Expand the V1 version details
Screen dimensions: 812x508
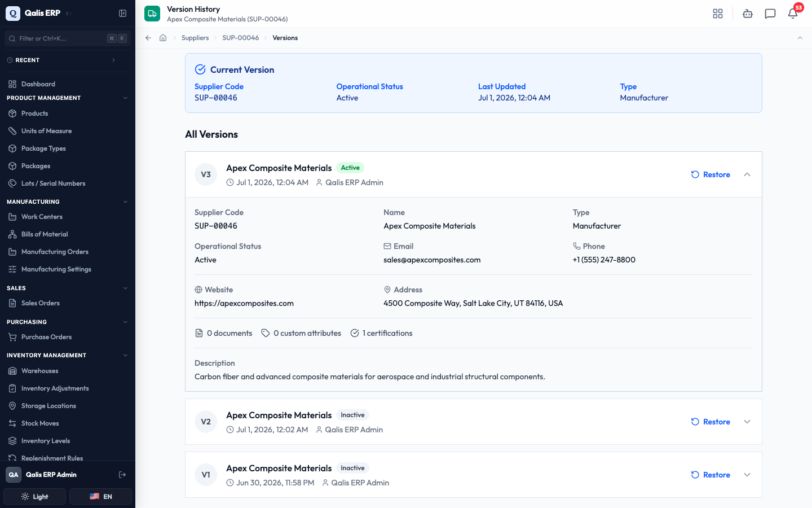coord(747,475)
